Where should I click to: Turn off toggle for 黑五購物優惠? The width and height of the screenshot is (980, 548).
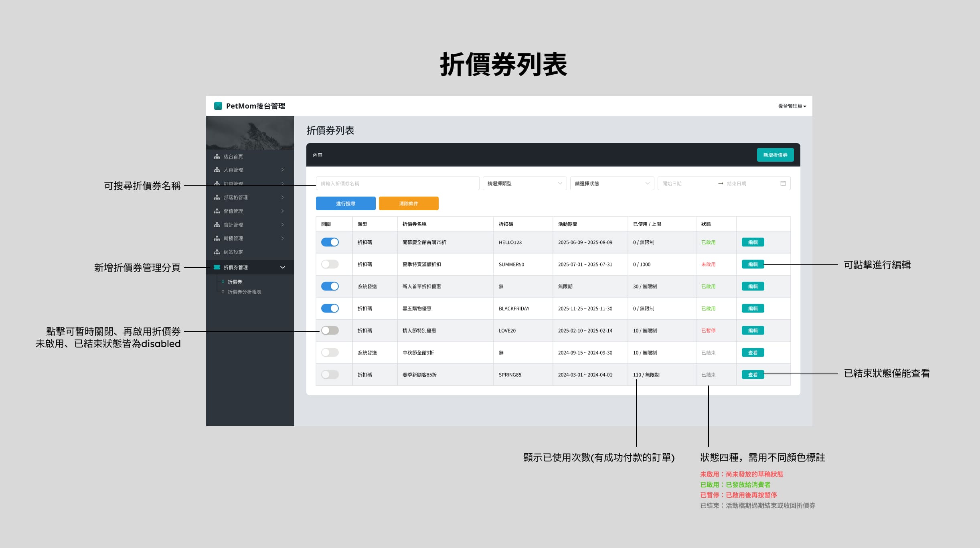(x=330, y=309)
